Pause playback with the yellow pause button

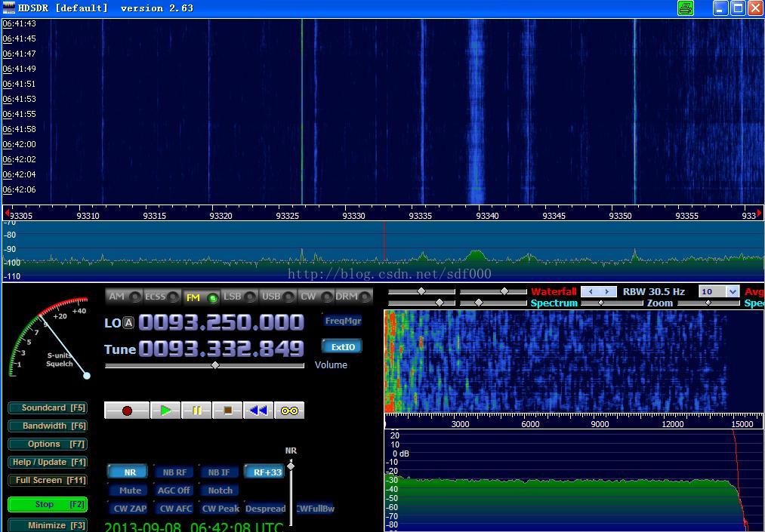point(196,411)
